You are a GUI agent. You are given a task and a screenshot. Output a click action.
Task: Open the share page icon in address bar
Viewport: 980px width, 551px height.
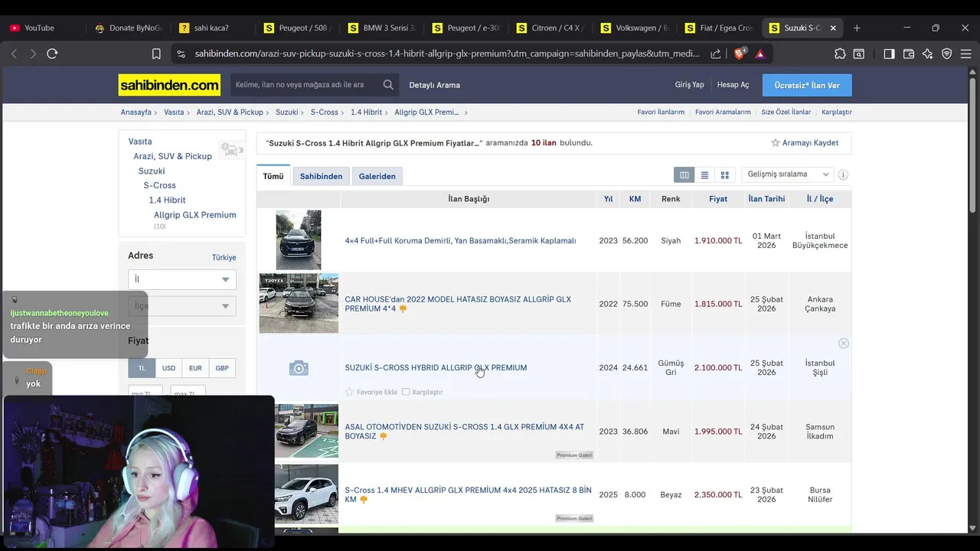coord(715,54)
